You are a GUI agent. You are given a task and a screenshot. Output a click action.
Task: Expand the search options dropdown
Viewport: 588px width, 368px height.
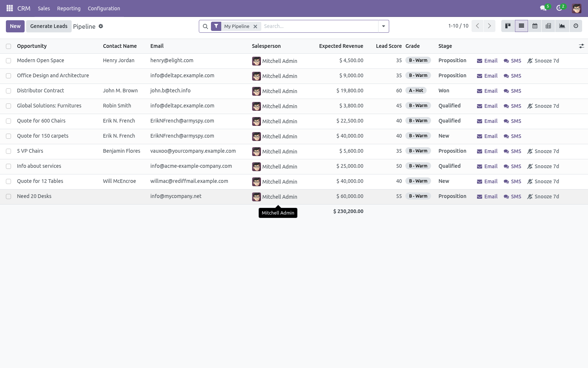(x=383, y=26)
